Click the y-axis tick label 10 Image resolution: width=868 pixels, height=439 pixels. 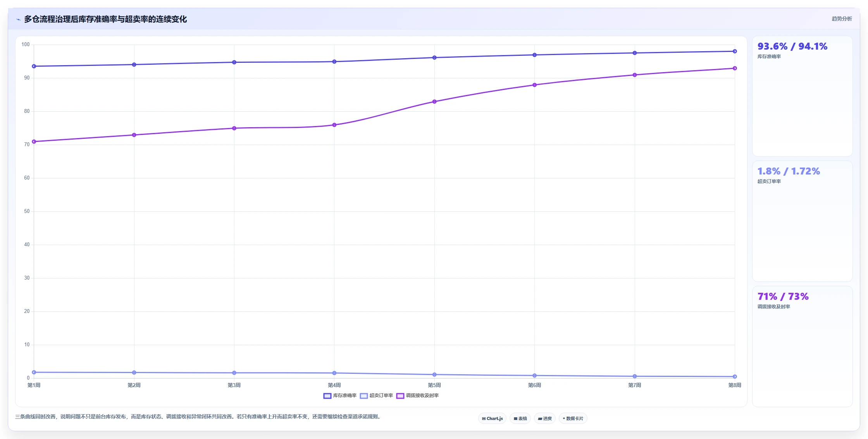(27, 345)
